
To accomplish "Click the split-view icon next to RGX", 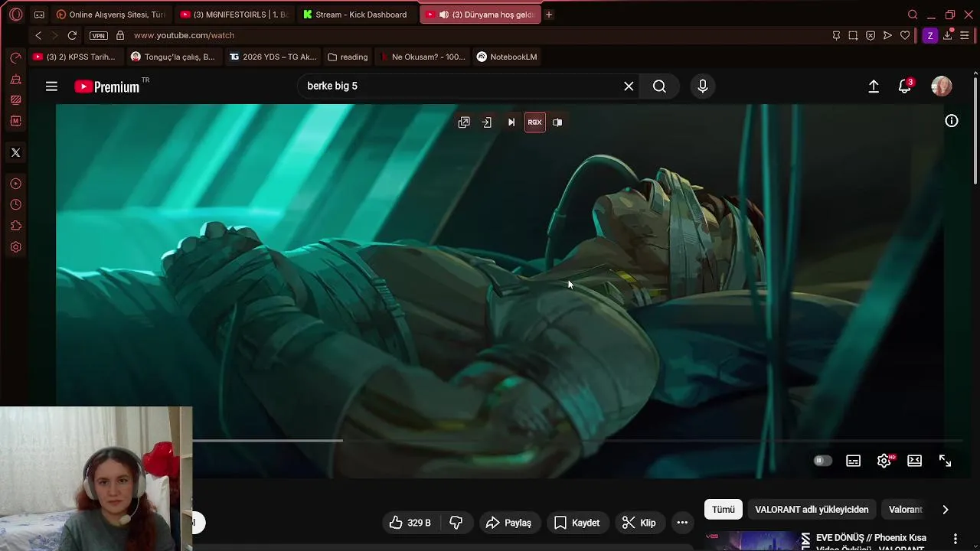I will pyautogui.click(x=557, y=122).
